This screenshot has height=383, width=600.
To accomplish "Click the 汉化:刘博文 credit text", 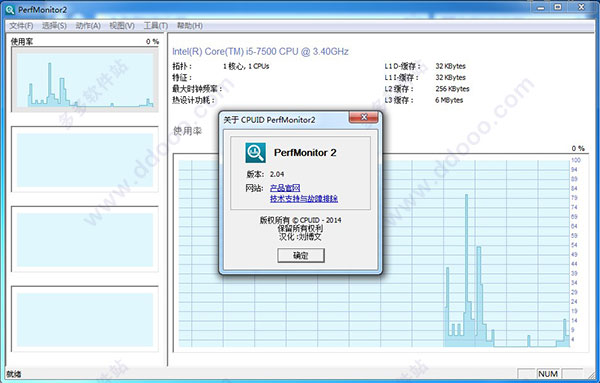I will pyautogui.click(x=300, y=237).
